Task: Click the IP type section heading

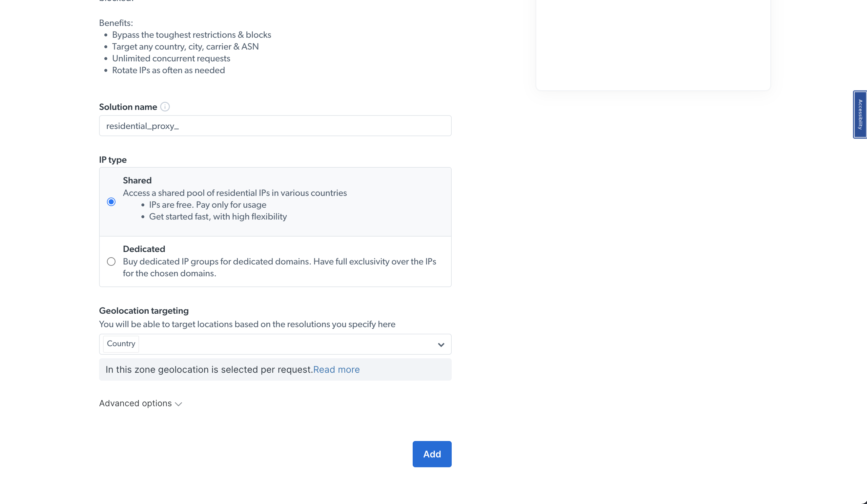Action: (113, 160)
